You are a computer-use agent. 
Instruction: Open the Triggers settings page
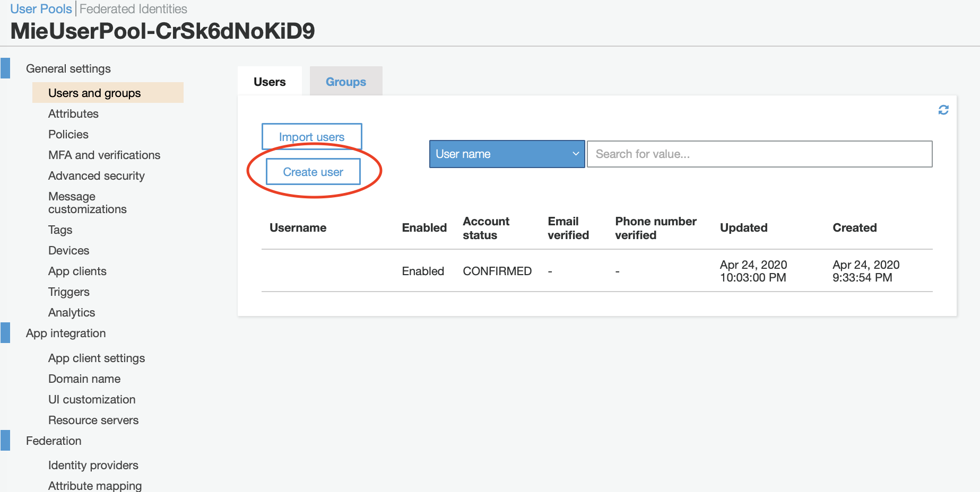point(69,292)
